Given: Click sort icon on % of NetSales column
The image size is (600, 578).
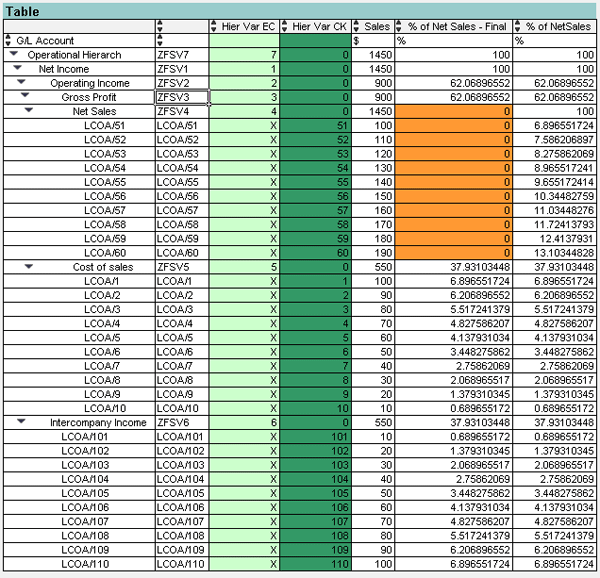Looking at the screenshot, I should coord(519,25).
